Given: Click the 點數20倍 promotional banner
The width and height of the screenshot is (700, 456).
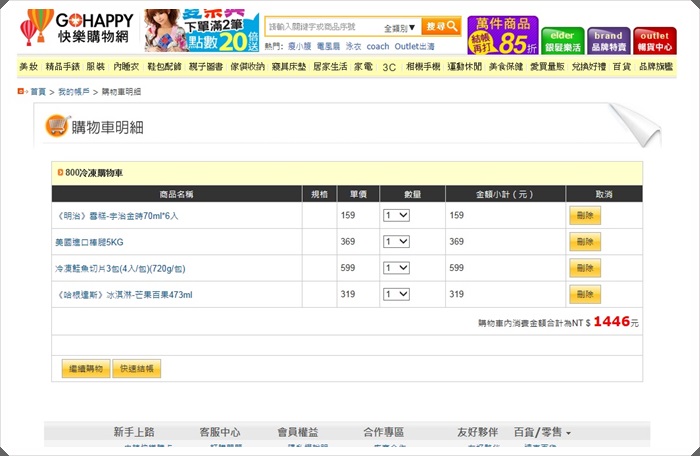Looking at the screenshot, I should [x=201, y=31].
